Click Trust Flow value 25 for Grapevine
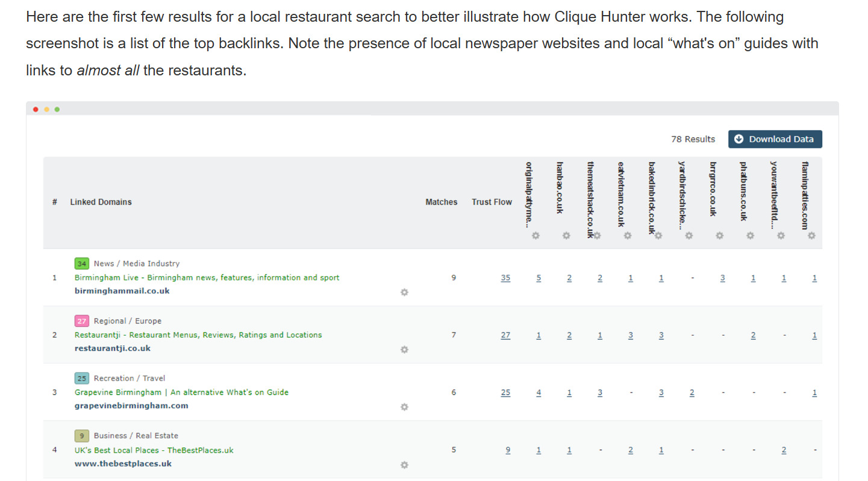The height and width of the screenshot is (481, 868). tap(505, 392)
